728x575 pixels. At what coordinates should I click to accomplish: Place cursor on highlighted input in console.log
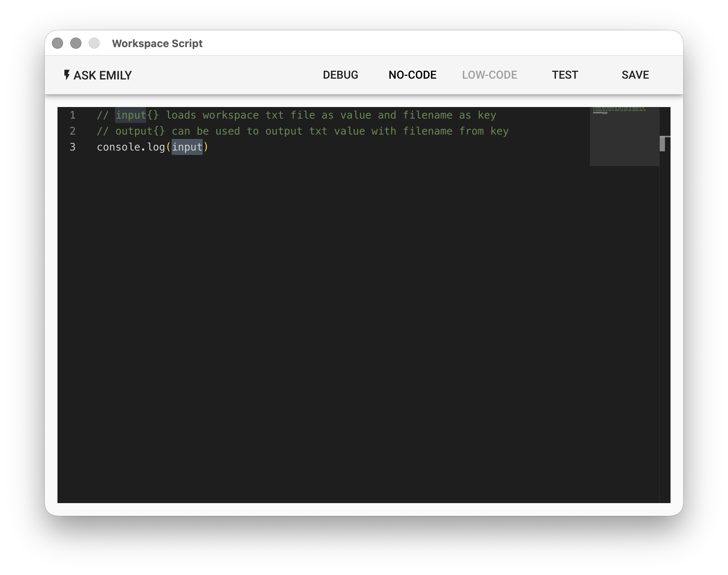[187, 147]
